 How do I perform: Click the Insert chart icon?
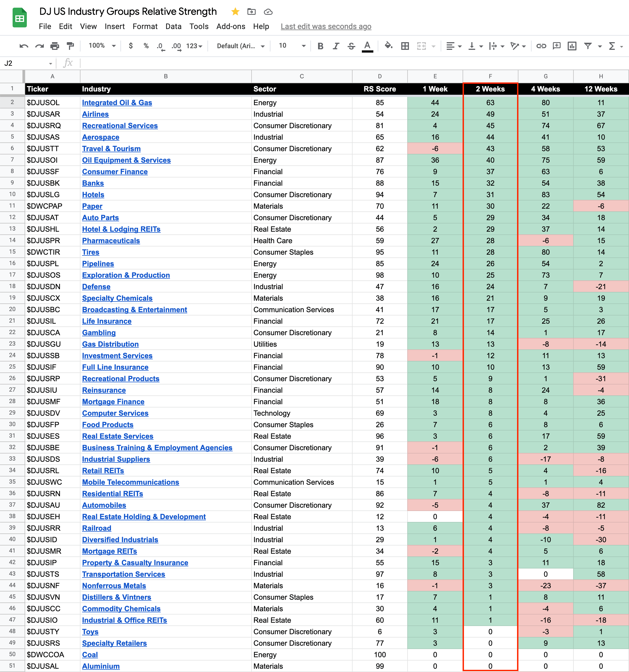click(572, 46)
